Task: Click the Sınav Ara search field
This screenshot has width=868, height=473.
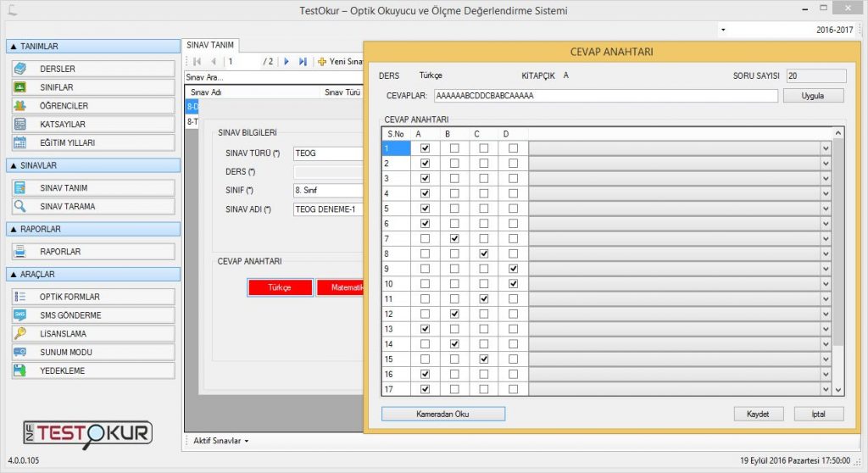Action: (274, 77)
